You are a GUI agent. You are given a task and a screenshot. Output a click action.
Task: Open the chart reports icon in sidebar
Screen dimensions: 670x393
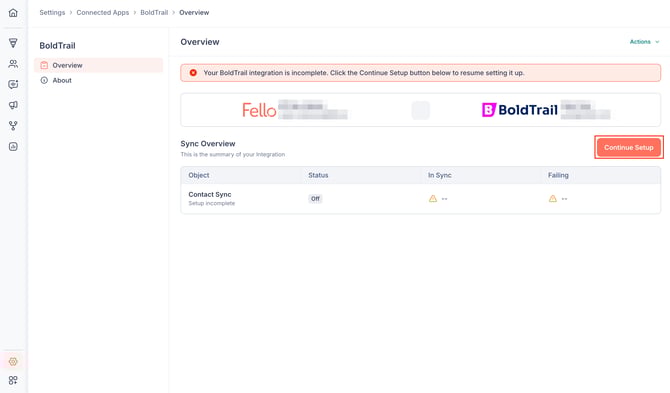tap(13, 147)
